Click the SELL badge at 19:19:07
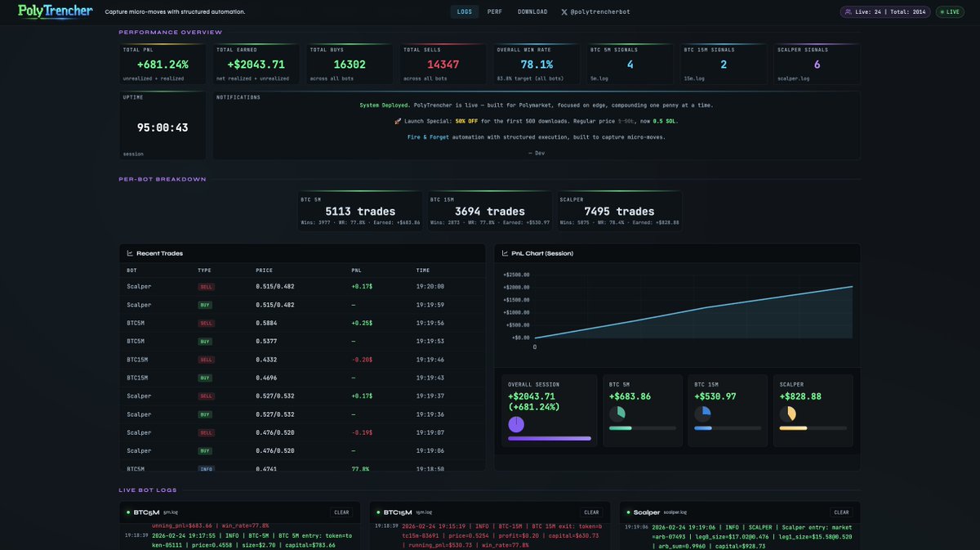The width and height of the screenshot is (980, 550). pyautogui.click(x=206, y=433)
